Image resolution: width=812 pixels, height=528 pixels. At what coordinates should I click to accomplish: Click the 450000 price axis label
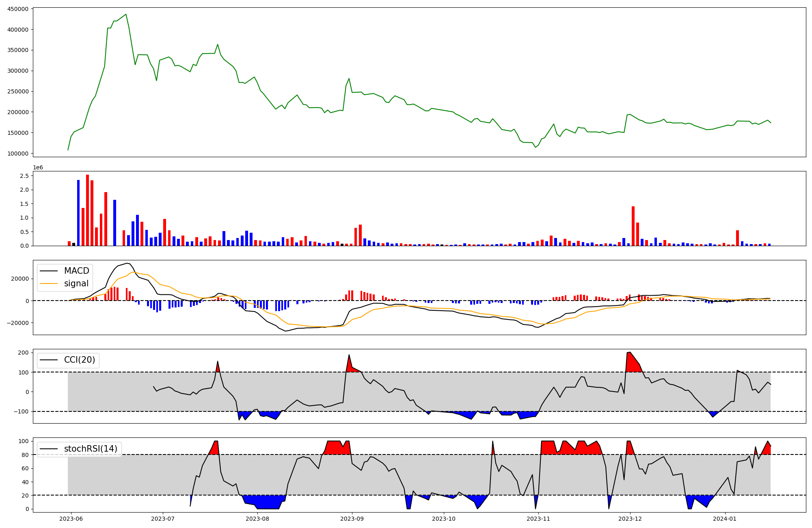coord(18,9)
